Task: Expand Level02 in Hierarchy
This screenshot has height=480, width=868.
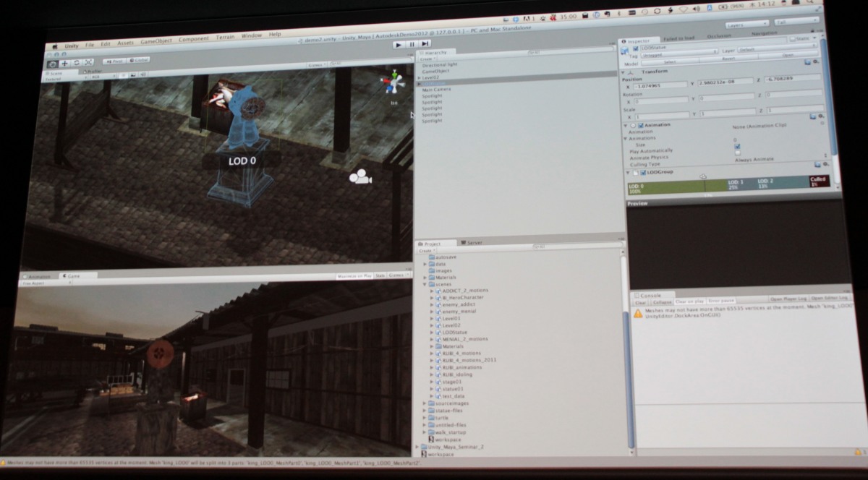Action: coord(419,78)
